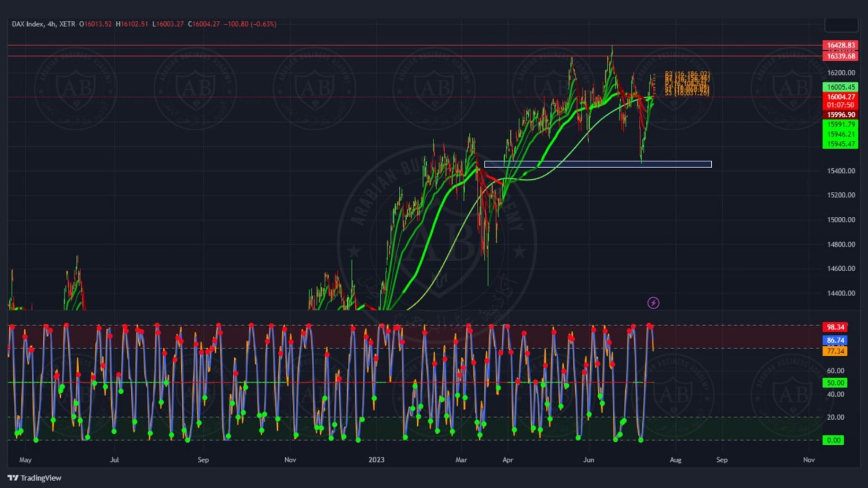
Task: Click the orange pivot levels R3 label
Action: click(686, 75)
